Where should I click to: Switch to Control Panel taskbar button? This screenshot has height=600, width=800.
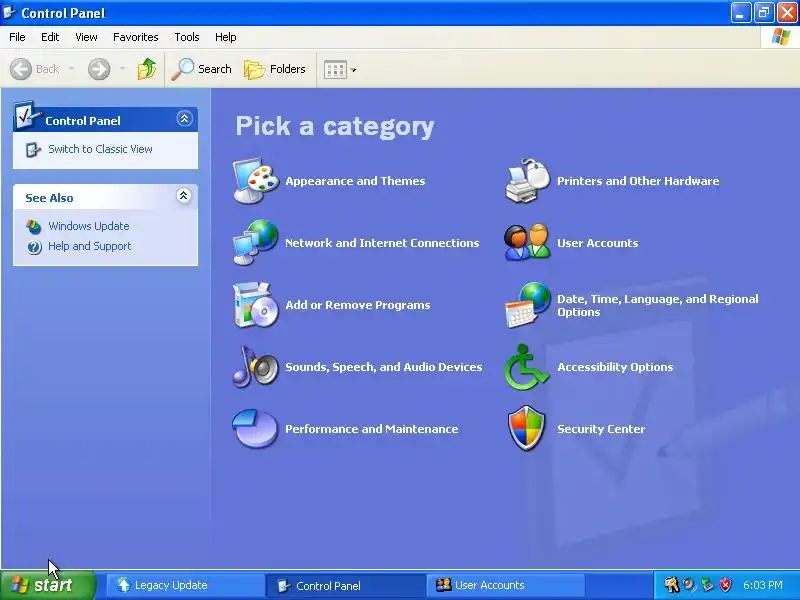coord(345,585)
